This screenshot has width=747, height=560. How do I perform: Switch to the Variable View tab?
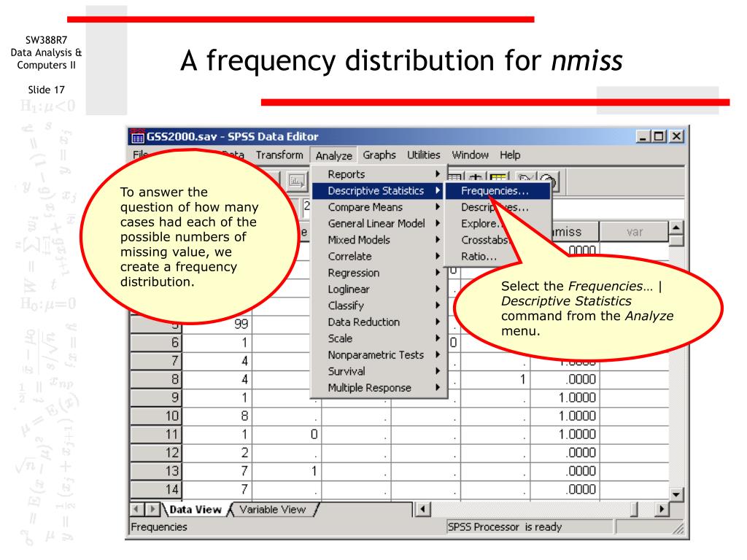(x=273, y=510)
